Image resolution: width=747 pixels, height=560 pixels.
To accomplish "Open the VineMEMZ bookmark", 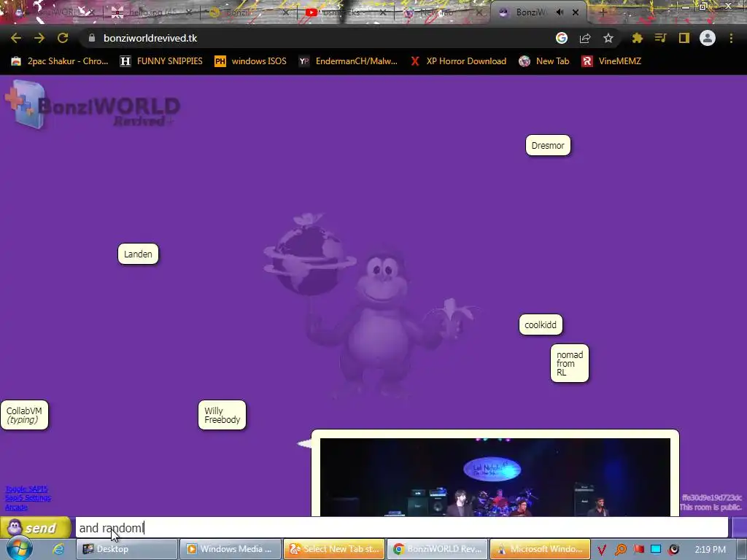I will (611, 61).
